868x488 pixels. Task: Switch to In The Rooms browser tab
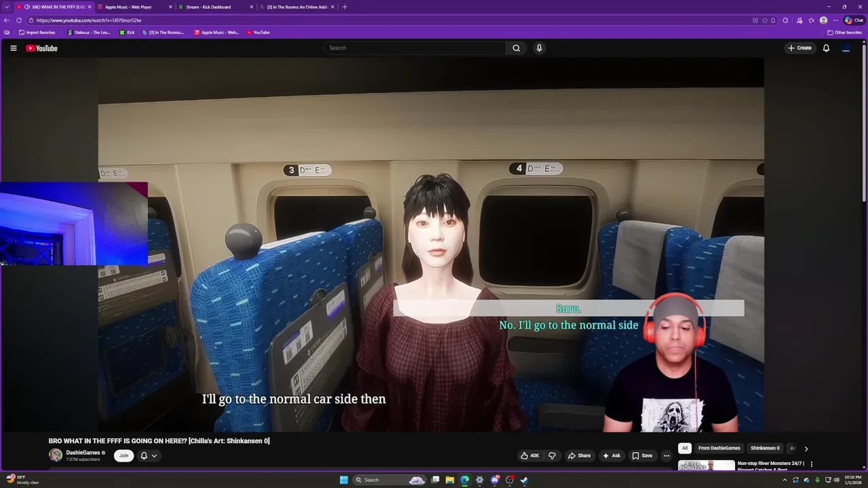[x=296, y=7]
